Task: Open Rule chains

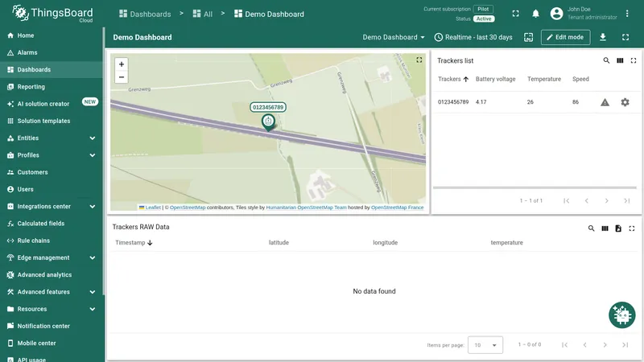Action: [x=52, y=241]
